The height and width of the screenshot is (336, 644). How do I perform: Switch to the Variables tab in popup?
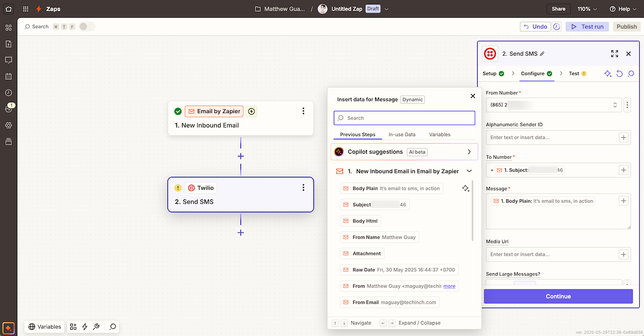(440, 135)
